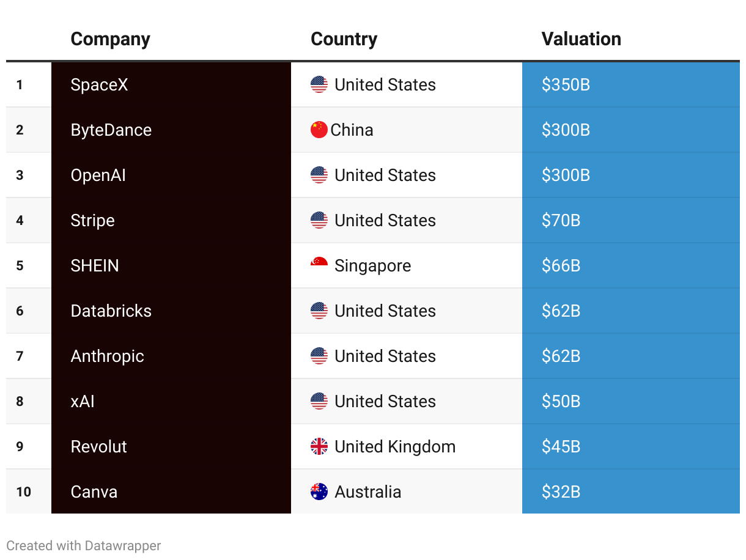Open the Created with Datawrapper link

(x=84, y=545)
